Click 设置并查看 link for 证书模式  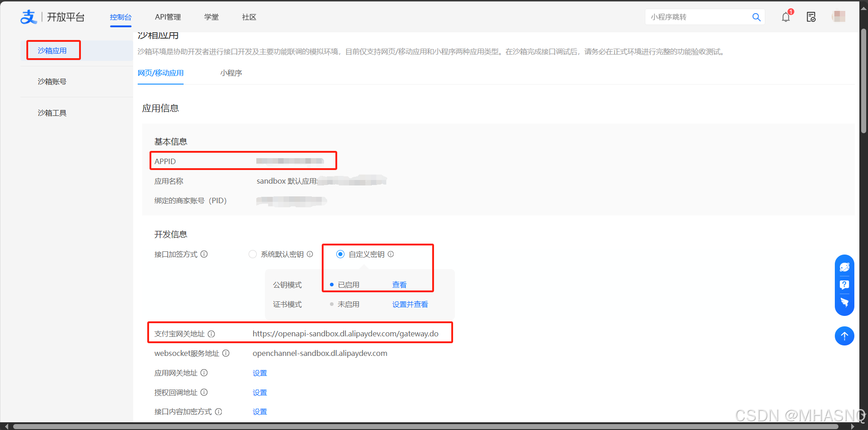(x=410, y=304)
